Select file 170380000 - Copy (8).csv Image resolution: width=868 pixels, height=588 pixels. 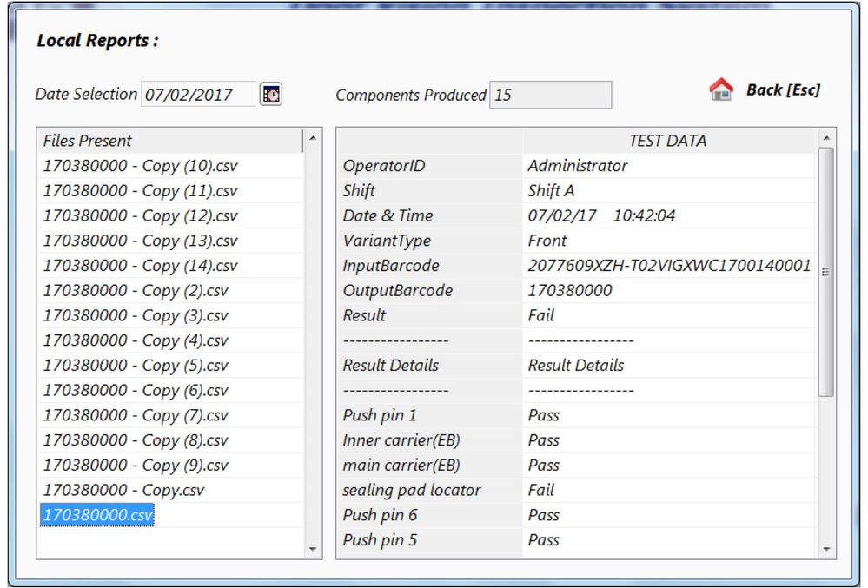170,439
